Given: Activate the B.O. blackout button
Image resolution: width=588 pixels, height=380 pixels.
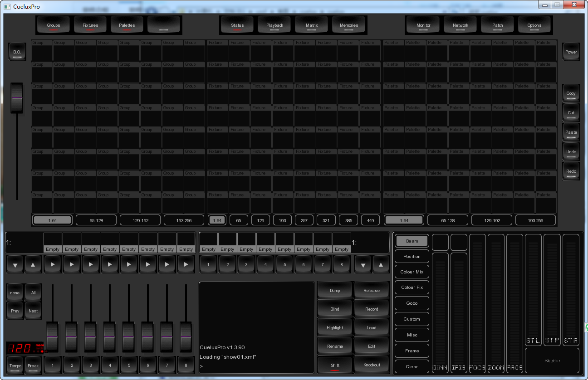Looking at the screenshot, I should coord(17,52).
